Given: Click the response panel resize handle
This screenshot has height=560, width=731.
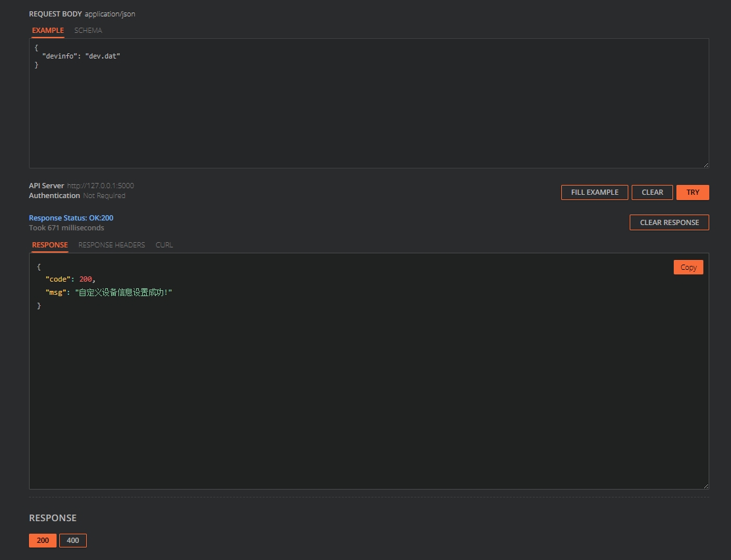Looking at the screenshot, I should tap(705, 486).
